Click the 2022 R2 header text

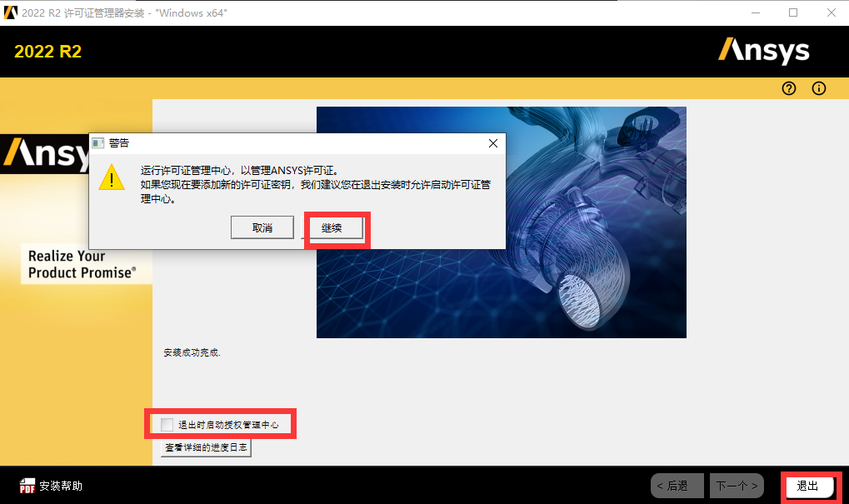[x=47, y=52]
